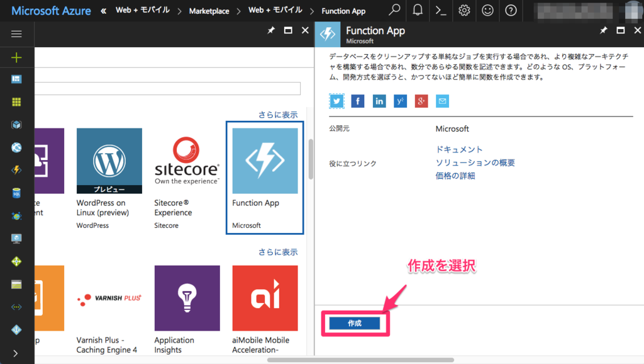Screen dimensions: 644x364
Task: Open App Services globe icon
Action: click(x=16, y=147)
